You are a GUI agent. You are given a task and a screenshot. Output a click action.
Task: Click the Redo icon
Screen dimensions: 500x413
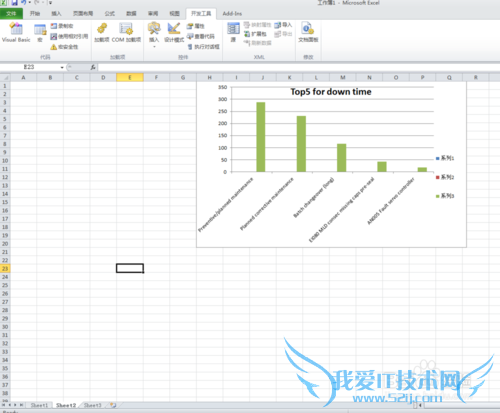[x=37, y=3]
